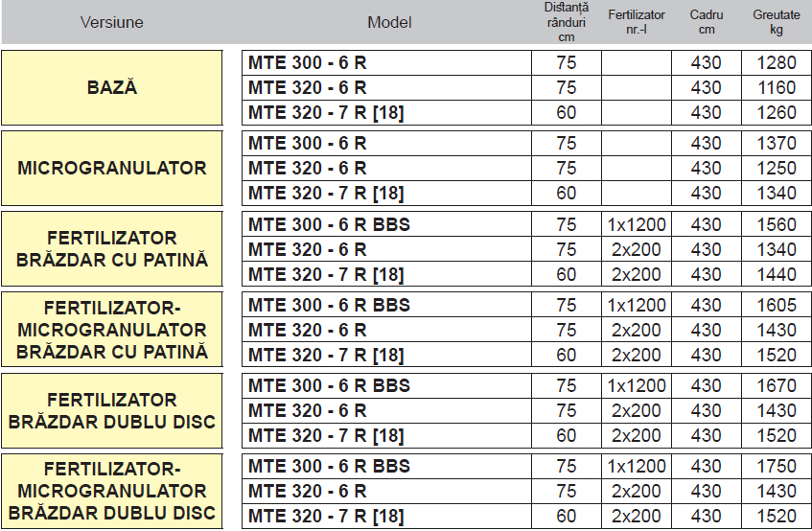
Task: Click the weight value 1280
Action: (776, 63)
